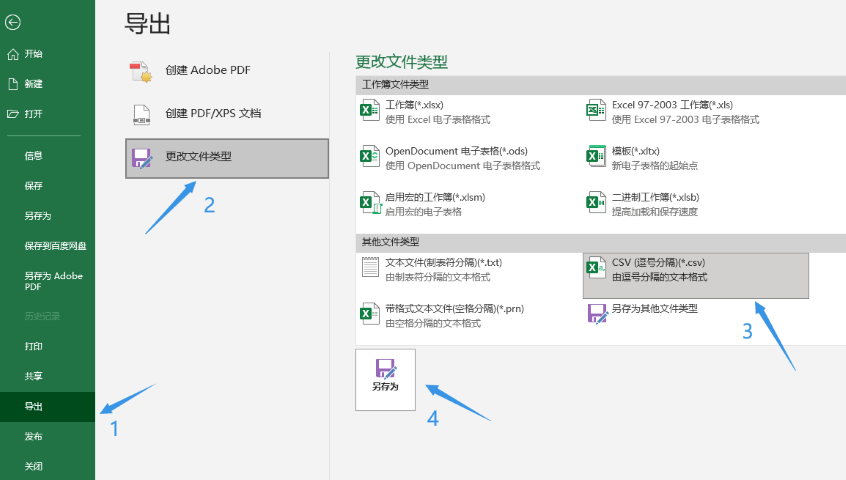Open the 打印 sidebar item
This screenshot has width=846, height=480.
pyautogui.click(x=33, y=346)
